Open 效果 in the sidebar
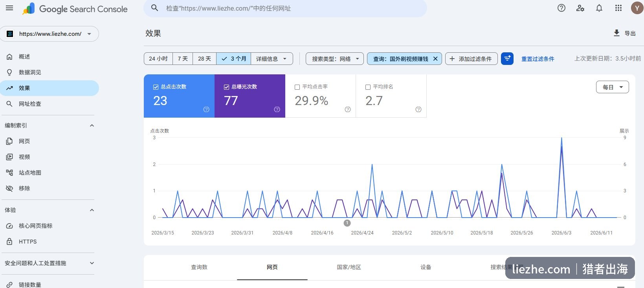Screen dimensions: 644x288 click(50, 88)
